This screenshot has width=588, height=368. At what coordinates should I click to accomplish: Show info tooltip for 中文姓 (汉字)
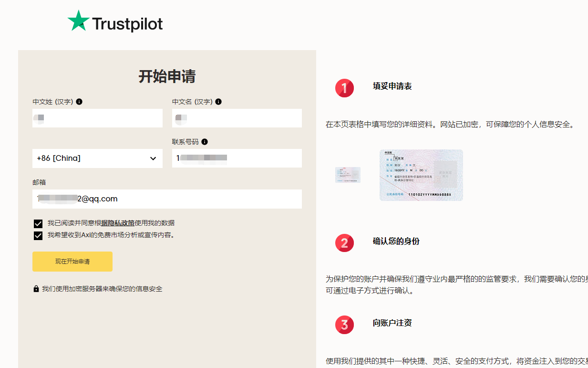tap(79, 102)
